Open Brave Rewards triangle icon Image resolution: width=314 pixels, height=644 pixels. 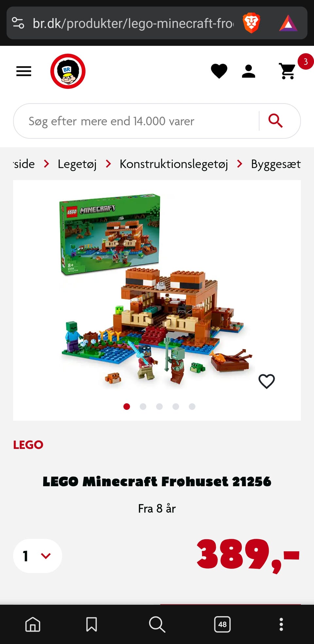tap(288, 23)
